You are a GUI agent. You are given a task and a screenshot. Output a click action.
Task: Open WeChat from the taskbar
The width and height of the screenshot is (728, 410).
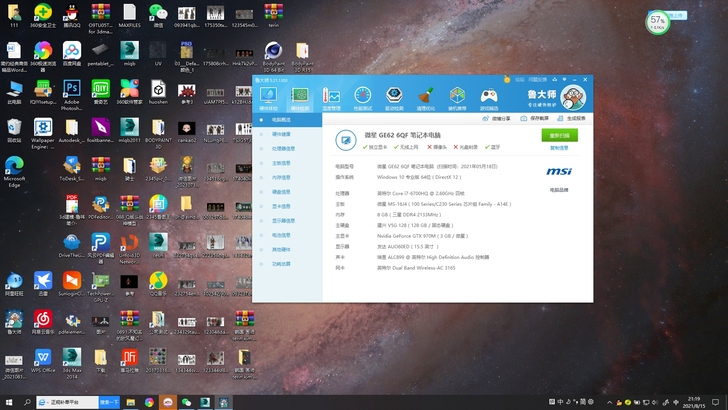186,402
